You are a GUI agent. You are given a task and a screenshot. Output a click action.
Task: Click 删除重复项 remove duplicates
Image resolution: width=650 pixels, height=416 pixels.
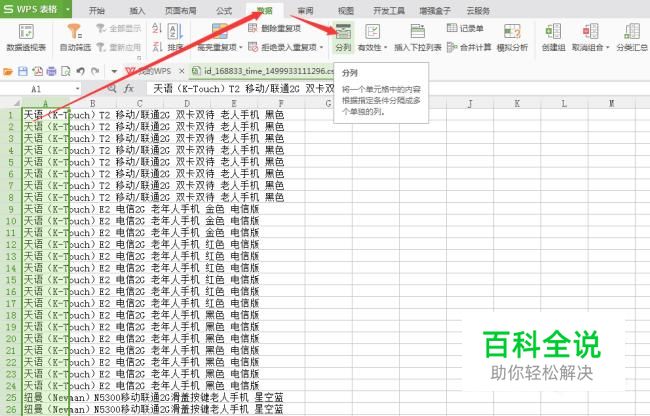274,28
